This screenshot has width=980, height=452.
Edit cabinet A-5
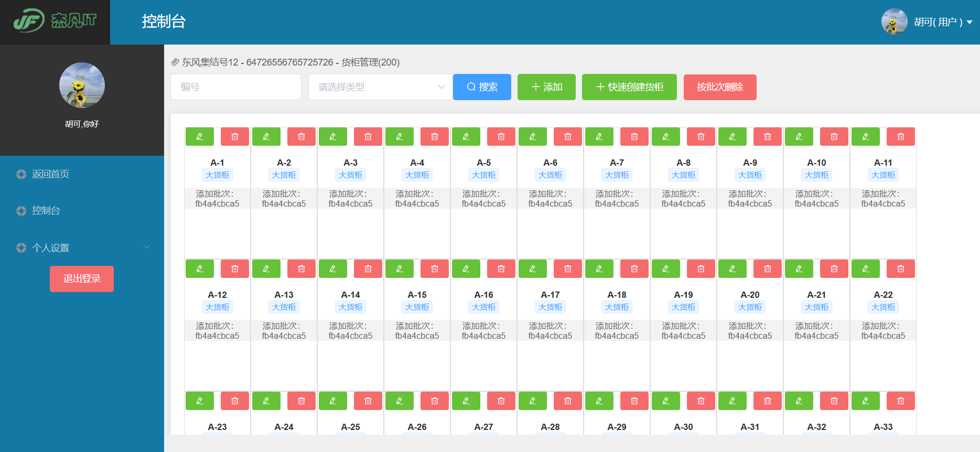(466, 136)
